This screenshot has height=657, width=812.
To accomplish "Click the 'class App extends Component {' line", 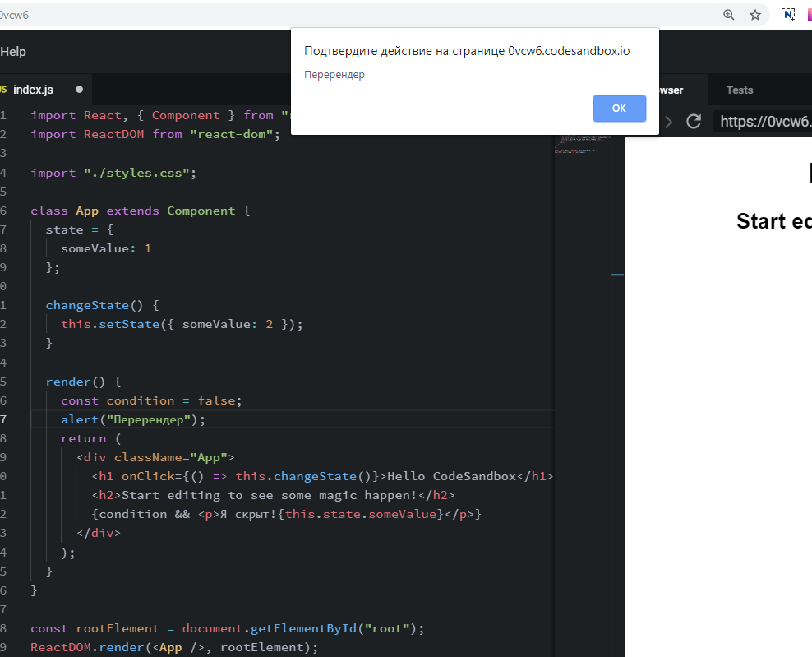I will pos(141,211).
